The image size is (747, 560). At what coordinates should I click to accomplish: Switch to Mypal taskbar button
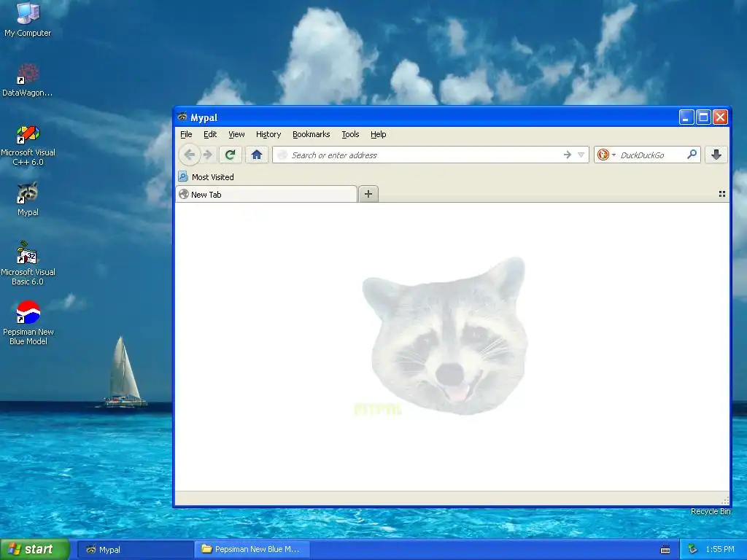[x=135, y=550]
